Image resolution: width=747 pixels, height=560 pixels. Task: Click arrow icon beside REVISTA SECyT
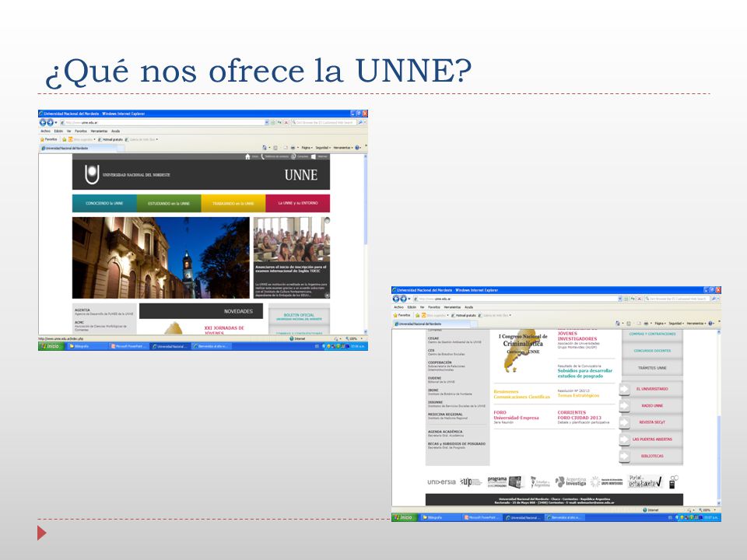[x=624, y=422]
